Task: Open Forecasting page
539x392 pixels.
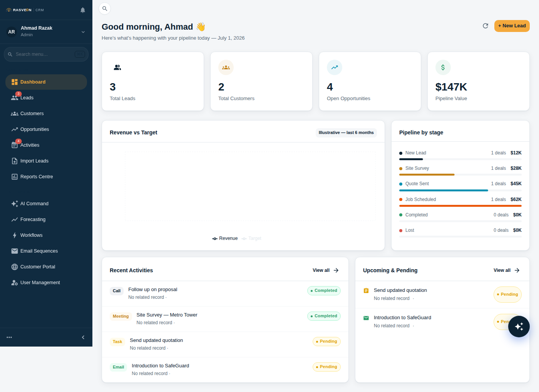Action: click(x=46, y=219)
